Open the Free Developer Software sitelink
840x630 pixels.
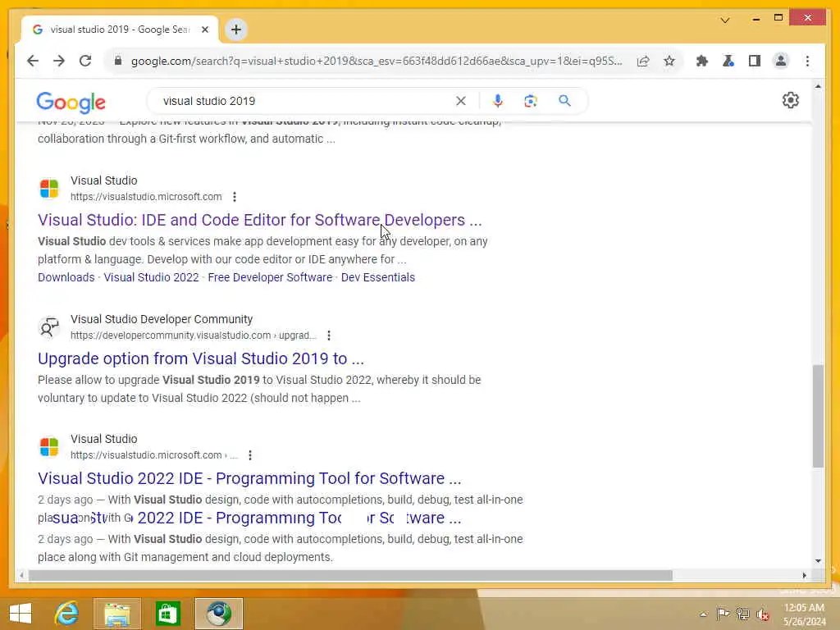click(270, 277)
